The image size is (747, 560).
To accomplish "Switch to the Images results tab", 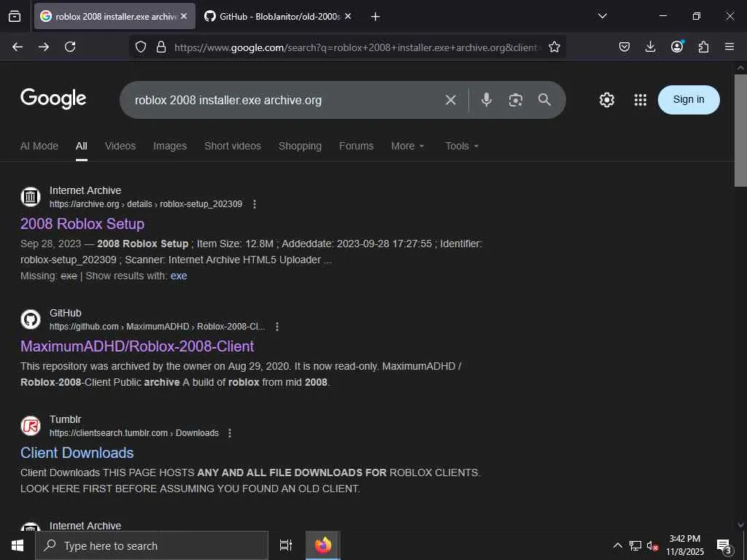I will (170, 146).
